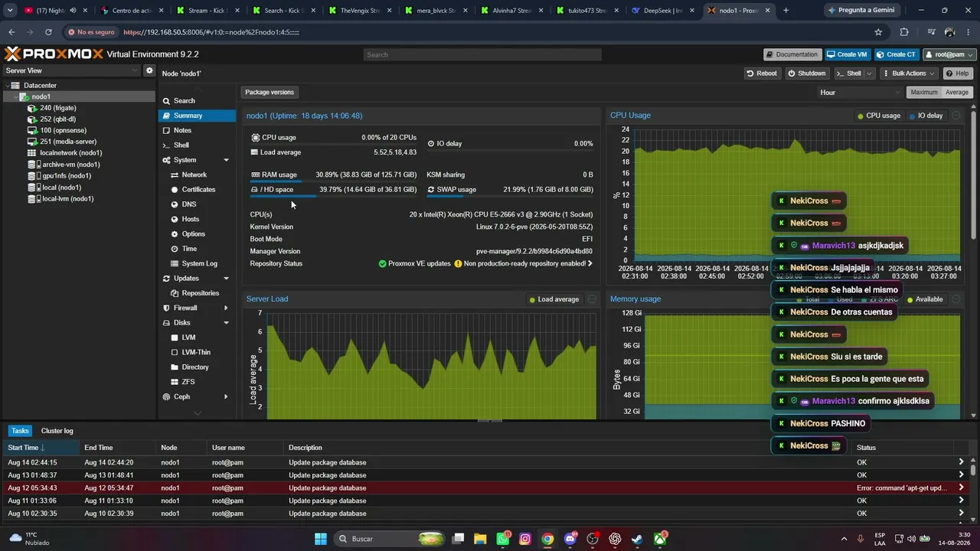980x551 pixels.
Task: Mute the (17) Night browser tab audio
Action: click(x=73, y=11)
